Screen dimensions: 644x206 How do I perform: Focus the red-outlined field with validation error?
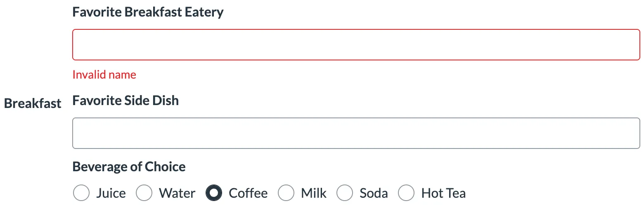[356, 45]
